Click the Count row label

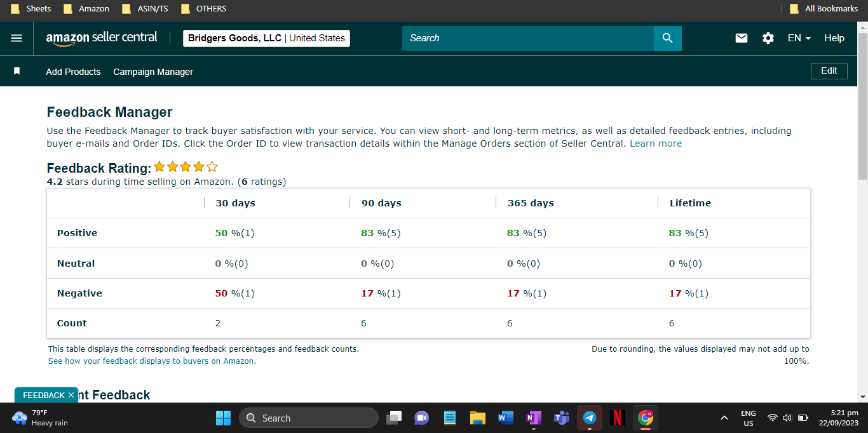click(x=72, y=323)
